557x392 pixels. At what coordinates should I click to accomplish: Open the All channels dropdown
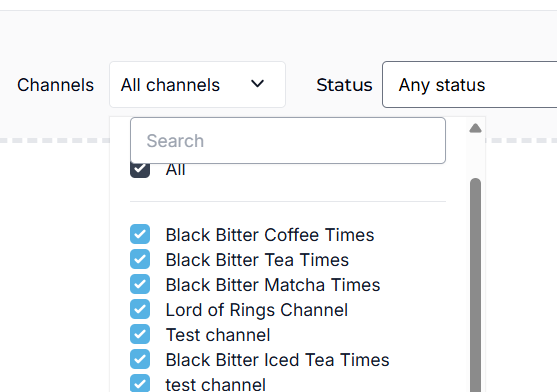coord(198,85)
